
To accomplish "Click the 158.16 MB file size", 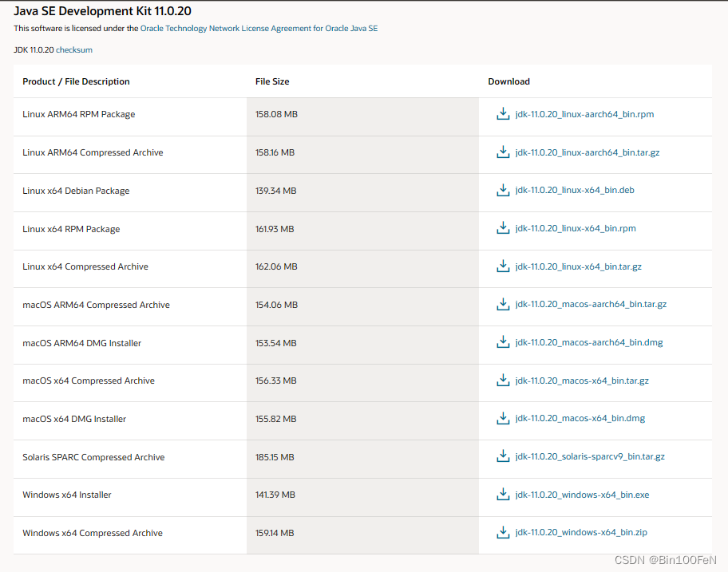I will [275, 152].
